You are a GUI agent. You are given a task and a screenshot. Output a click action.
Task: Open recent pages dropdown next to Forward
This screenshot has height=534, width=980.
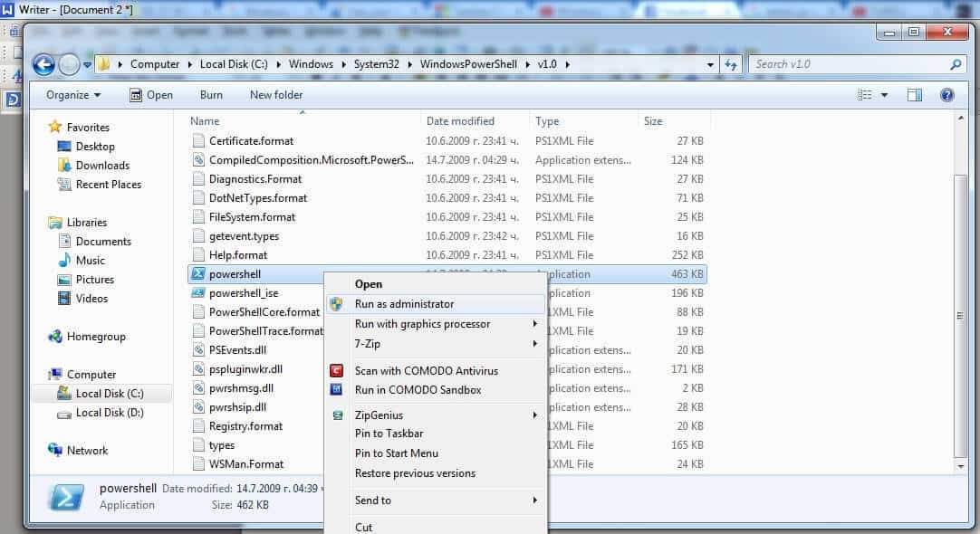coord(88,64)
